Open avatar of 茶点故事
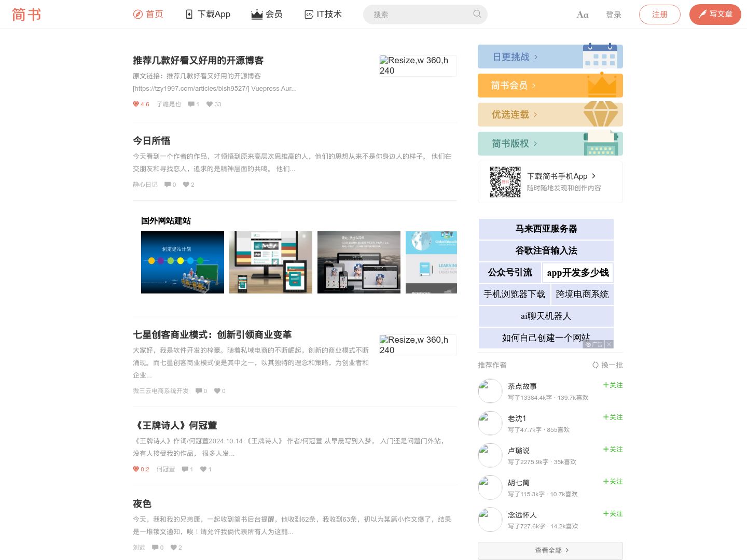Image resolution: width=747 pixels, height=560 pixels. 490,391
